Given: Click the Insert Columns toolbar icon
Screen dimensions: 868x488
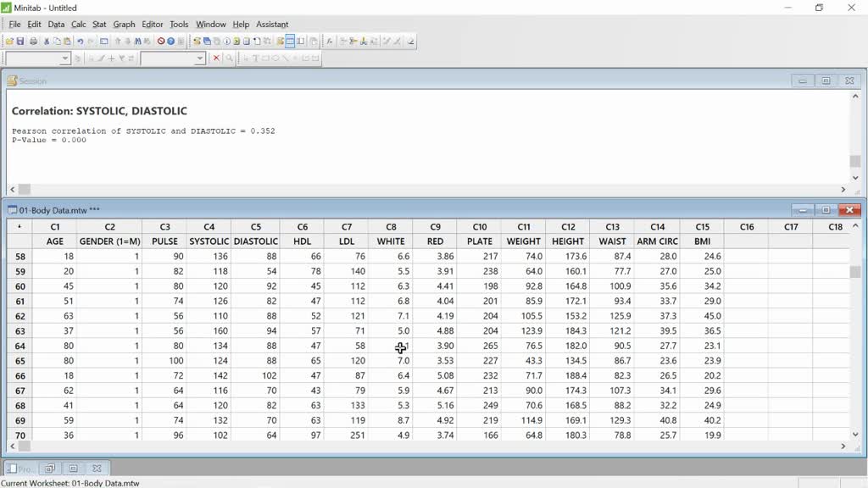Looking at the screenshot, I should click(364, 42).
